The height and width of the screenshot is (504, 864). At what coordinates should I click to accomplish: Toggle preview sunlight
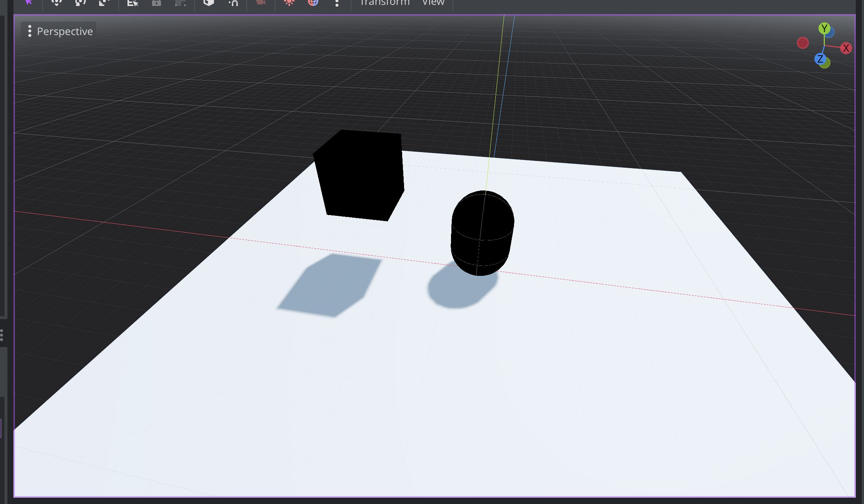click(290, 2)
